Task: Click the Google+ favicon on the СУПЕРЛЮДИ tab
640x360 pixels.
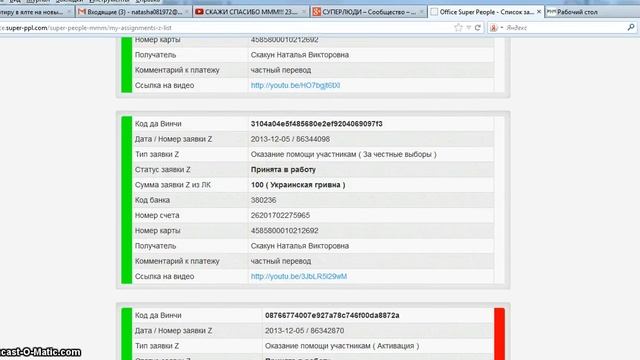Action: 316,12
